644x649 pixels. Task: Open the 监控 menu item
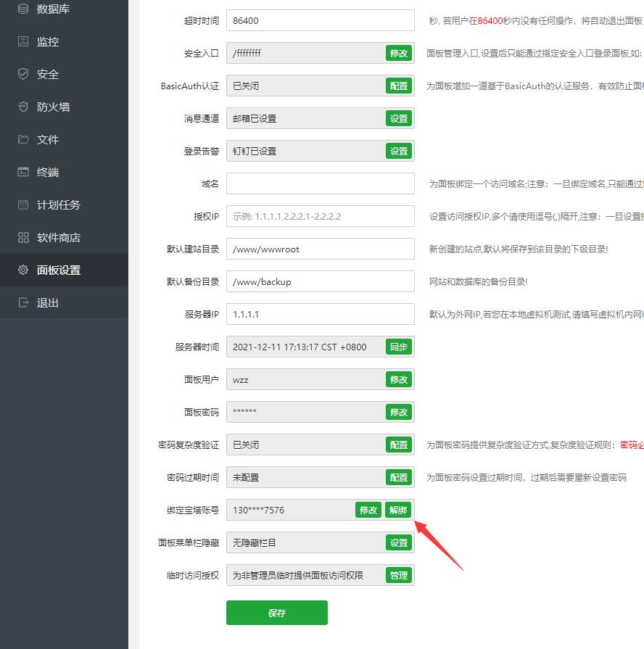[64, 41]
